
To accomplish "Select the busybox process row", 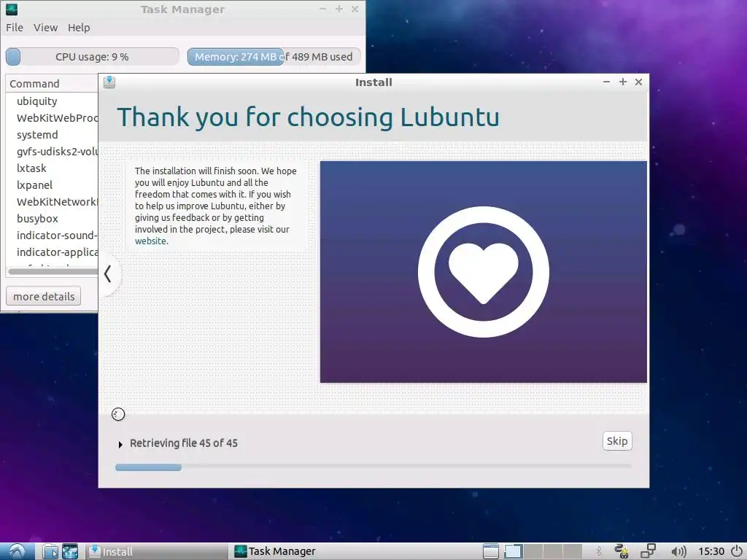I will point(52,219).
